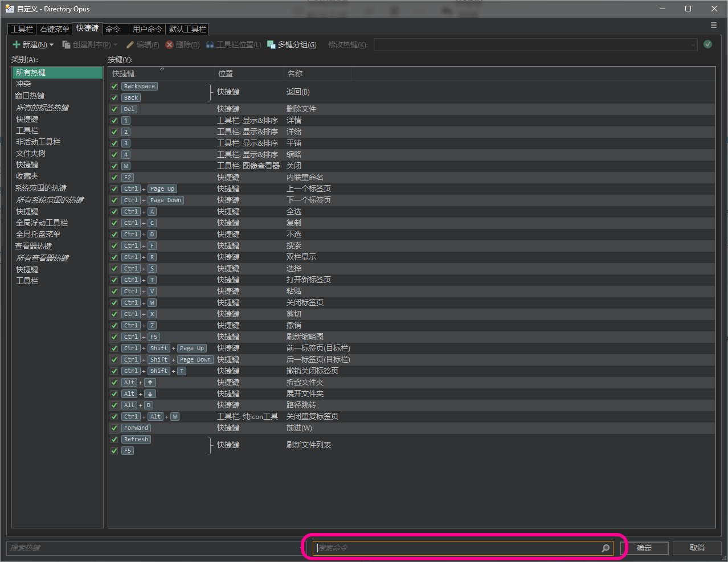
Task: Select the 折叠文件夹 entry
Action: pyautogui.click(x=305, y=382)
